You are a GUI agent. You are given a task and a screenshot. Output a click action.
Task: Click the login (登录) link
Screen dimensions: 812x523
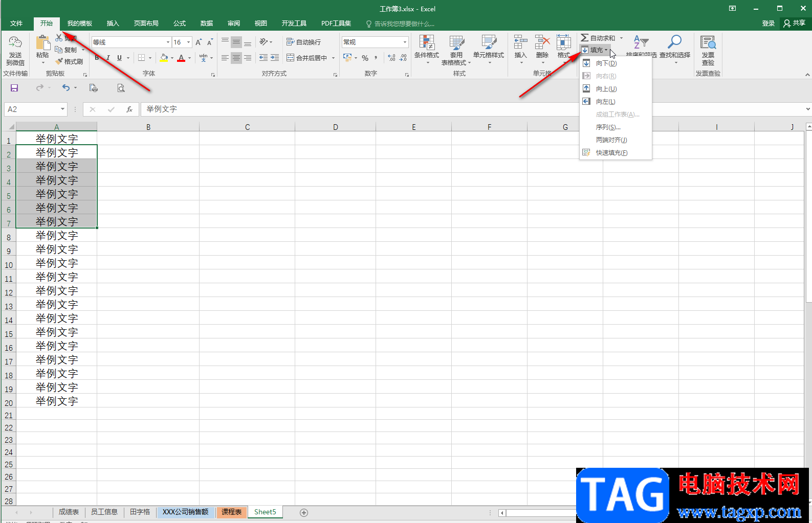pyautogui.click(x=768, y=23)
